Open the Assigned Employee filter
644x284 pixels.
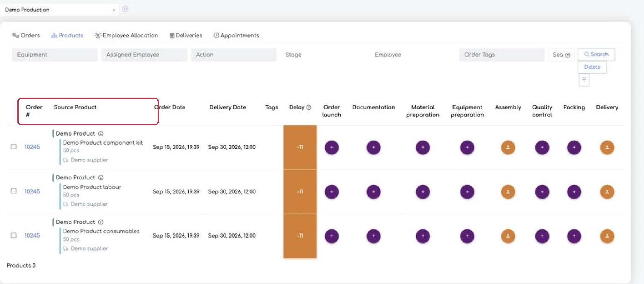pyautogui.click(x=144, y=55)
